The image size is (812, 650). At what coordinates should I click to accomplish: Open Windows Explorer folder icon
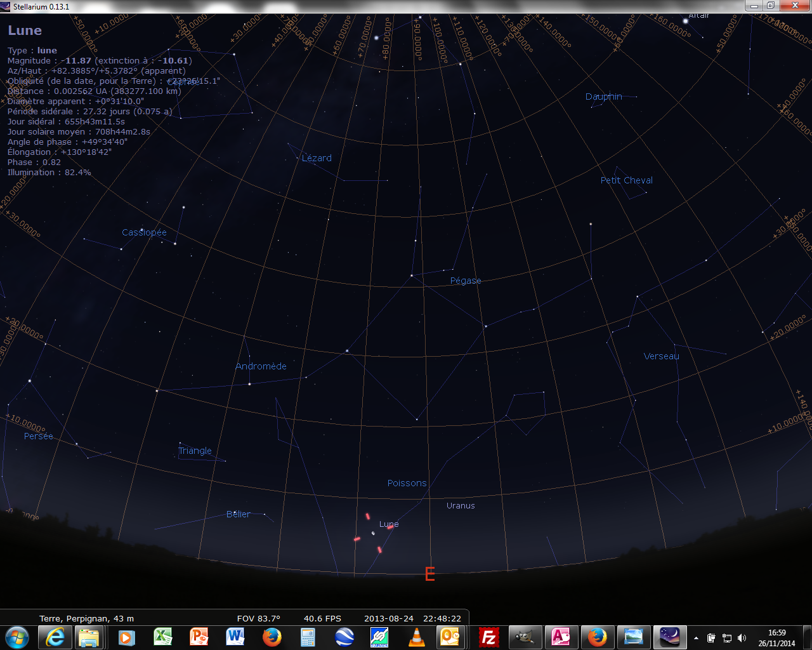point(89,637)
